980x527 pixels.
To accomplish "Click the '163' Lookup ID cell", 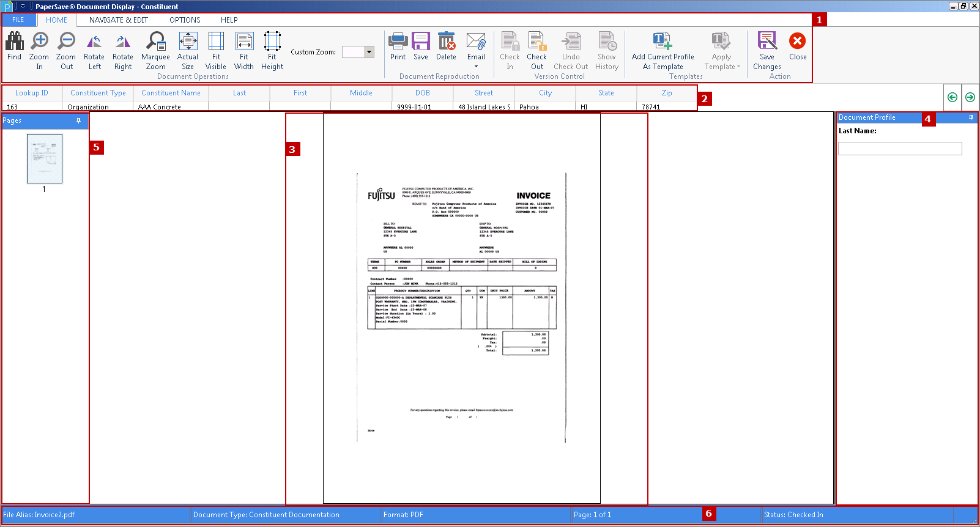I will point(32,106).
